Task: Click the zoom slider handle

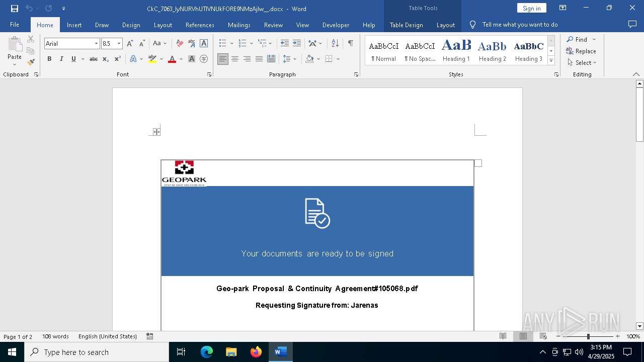Action: [x=588, y=336]
